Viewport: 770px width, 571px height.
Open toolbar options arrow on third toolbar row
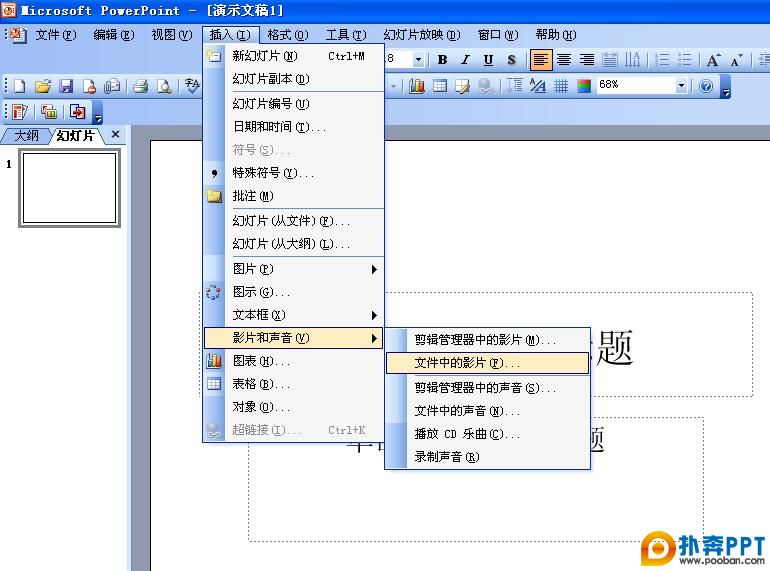pyautogui.click(x=98, y=112)
